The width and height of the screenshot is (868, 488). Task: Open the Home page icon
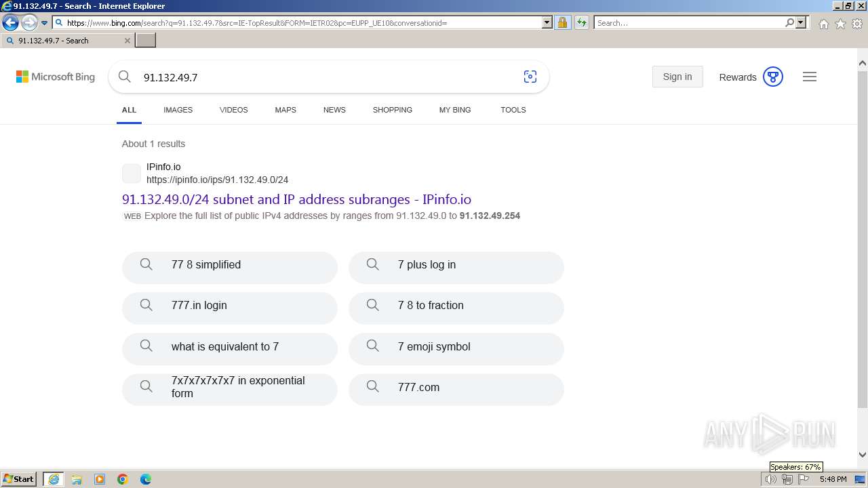pos(823,24)
